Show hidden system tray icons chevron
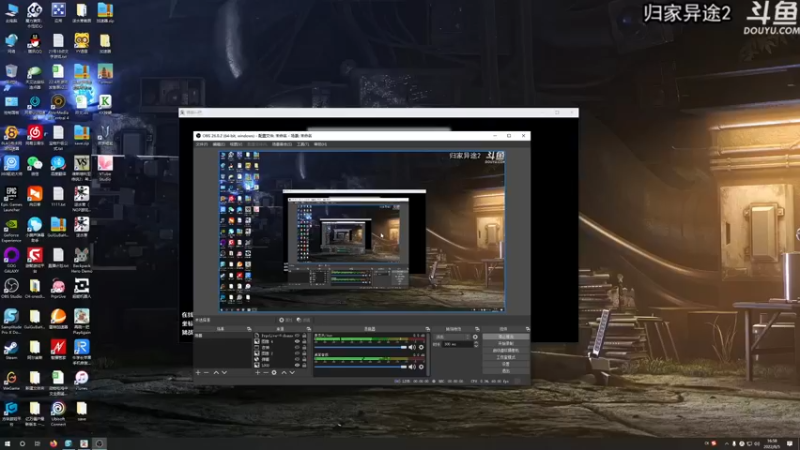 (x=727, y=443)
